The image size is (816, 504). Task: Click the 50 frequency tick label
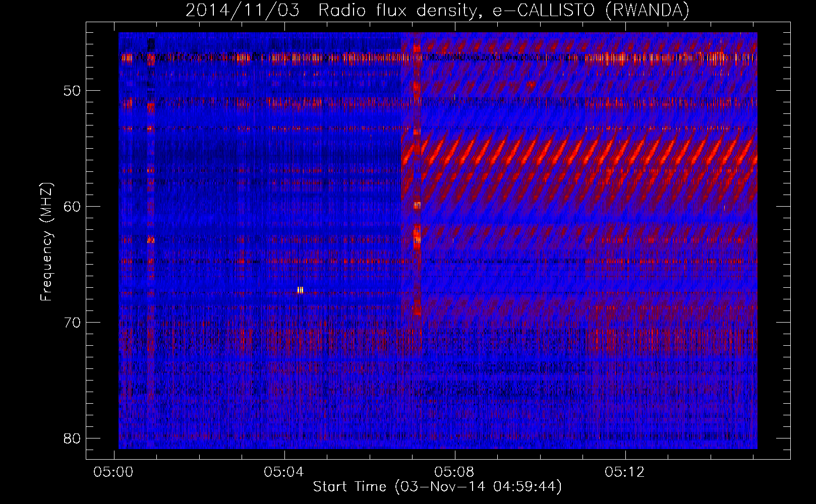point(72,91)
